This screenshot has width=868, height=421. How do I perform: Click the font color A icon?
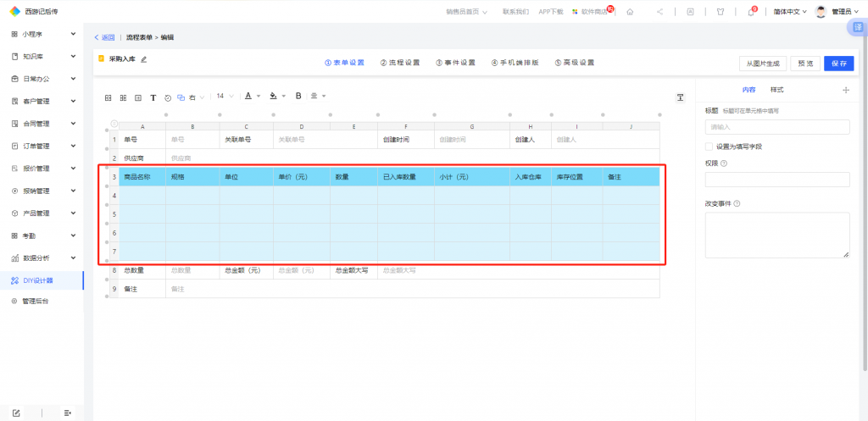tap(248, 96)
